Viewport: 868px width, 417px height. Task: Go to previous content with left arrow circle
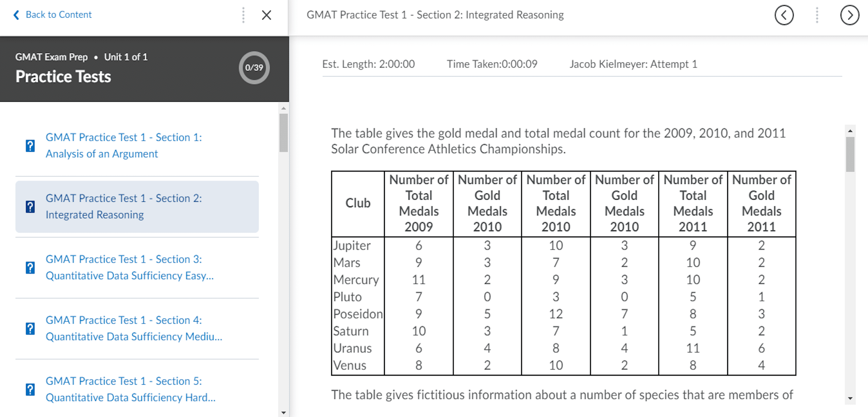[x=784, y=15]
